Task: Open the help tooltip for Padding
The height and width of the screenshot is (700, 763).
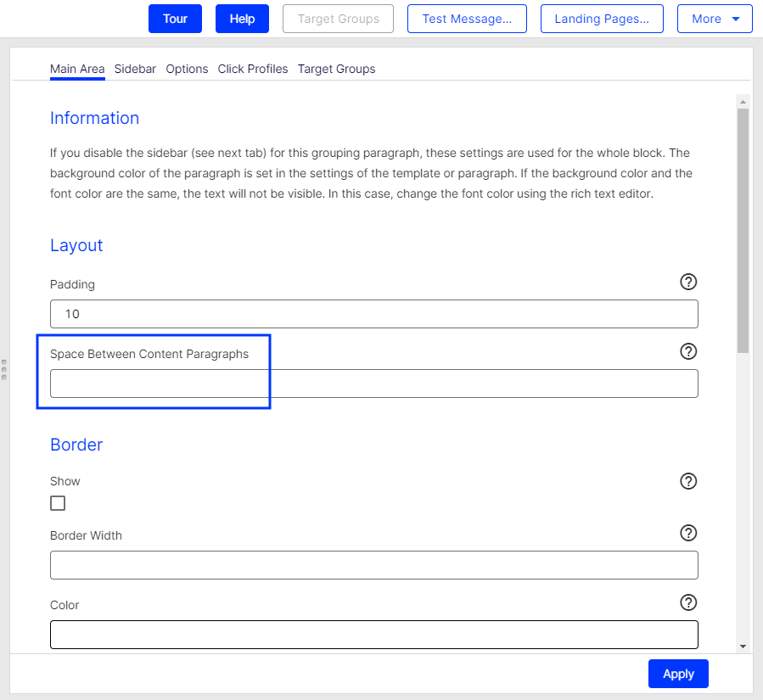Action: (688, 282)
